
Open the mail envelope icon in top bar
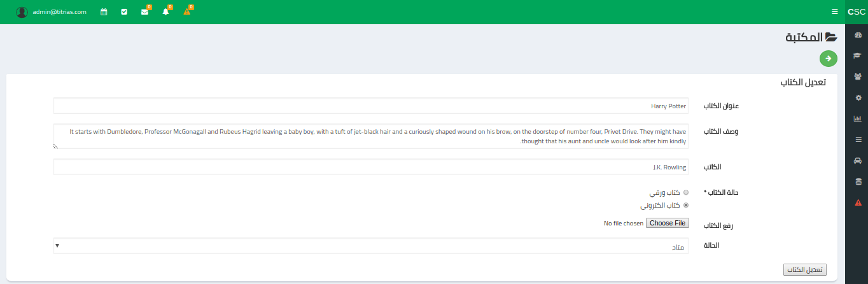point(144,11)
